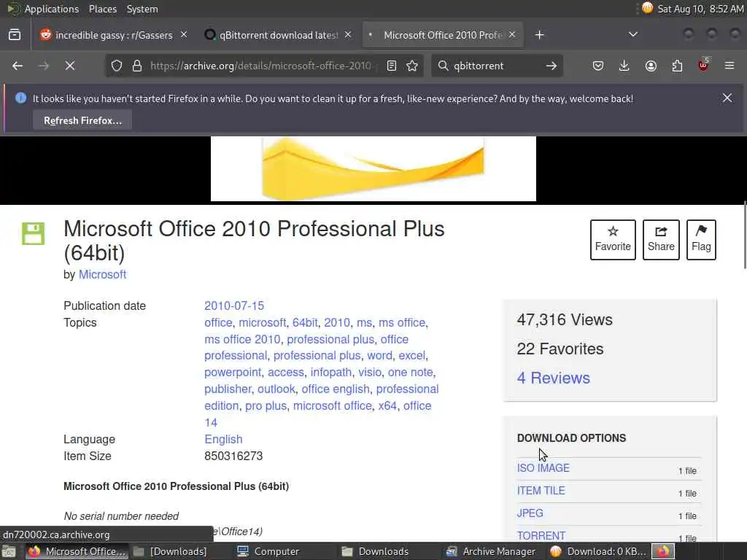Click the Office 2010 banner image
The image size is (747, 560).
373,168
